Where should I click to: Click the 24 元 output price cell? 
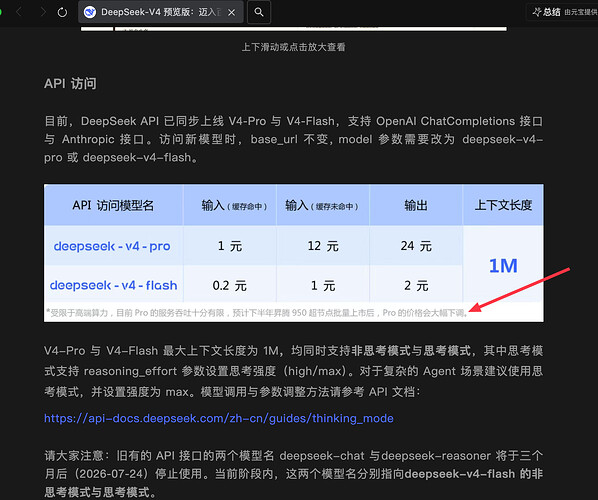(416, 246)
